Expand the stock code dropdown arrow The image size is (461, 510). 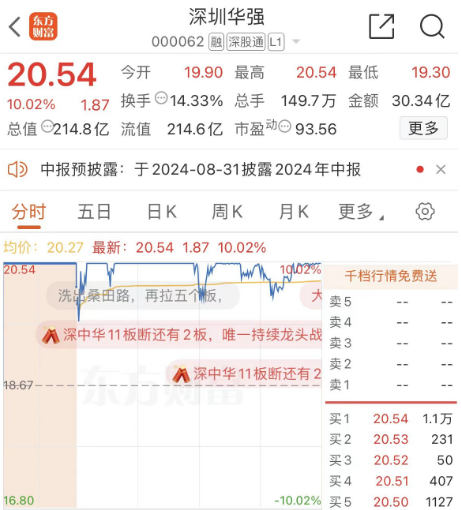pos(296,42)
